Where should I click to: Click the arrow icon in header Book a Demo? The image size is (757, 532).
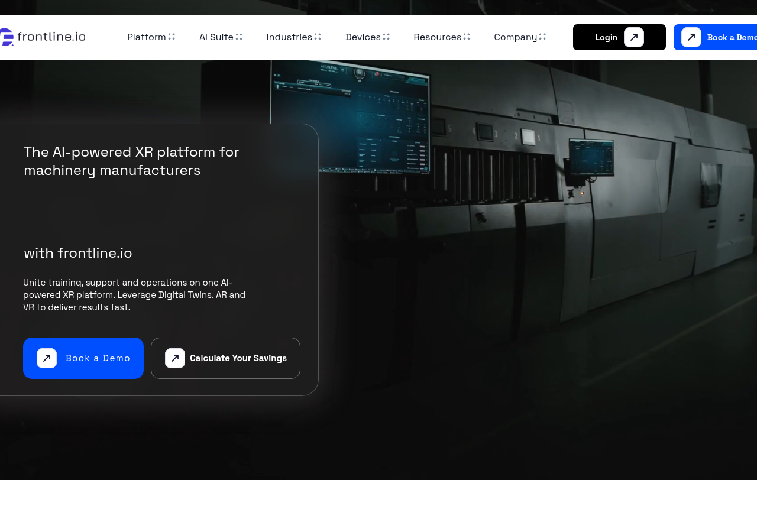(x=691, y=37)
